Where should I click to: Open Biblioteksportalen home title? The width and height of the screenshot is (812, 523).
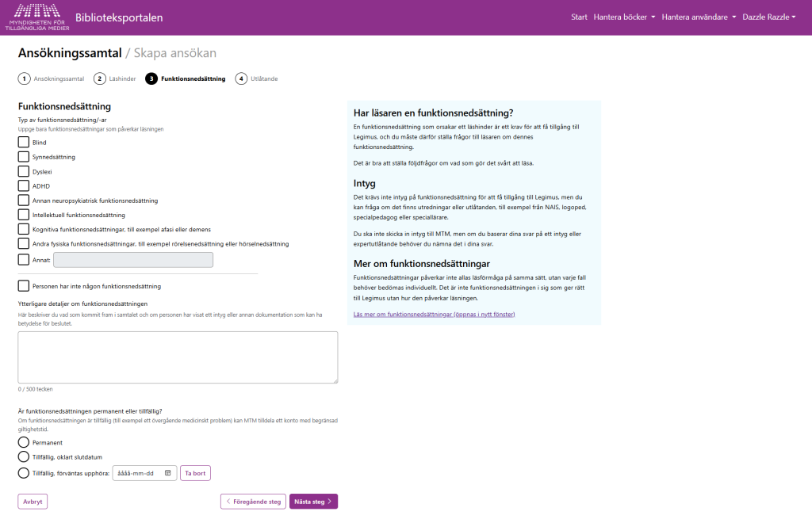119,17
